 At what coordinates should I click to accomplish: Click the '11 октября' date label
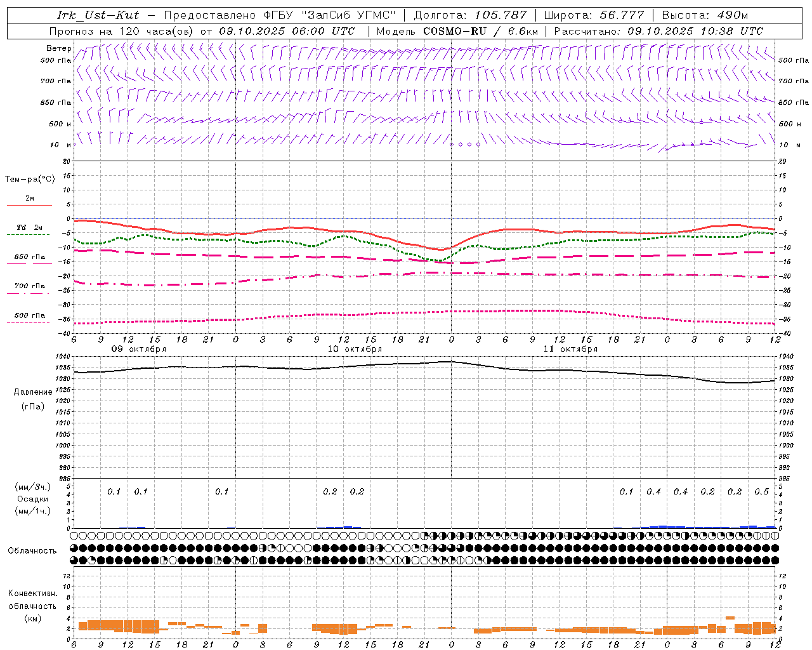(570, 349)
